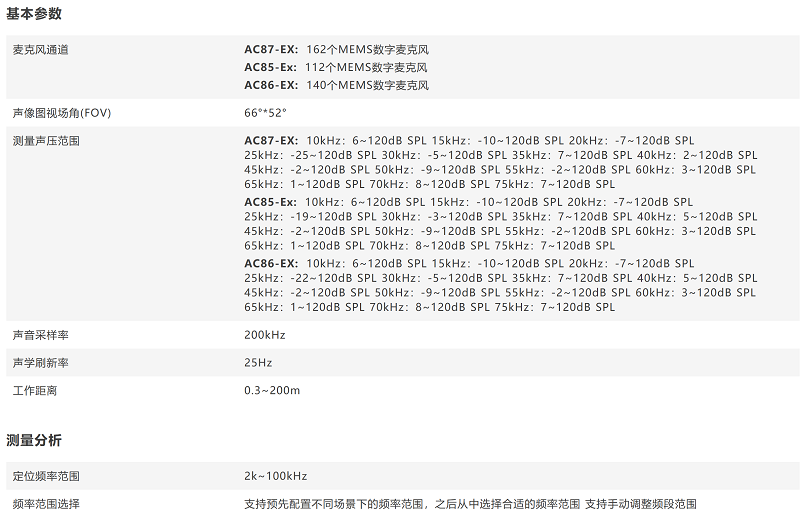
Task: Click the AC85-Ex 112个MEMS数字麦克风 line
Action: point(336,67)
